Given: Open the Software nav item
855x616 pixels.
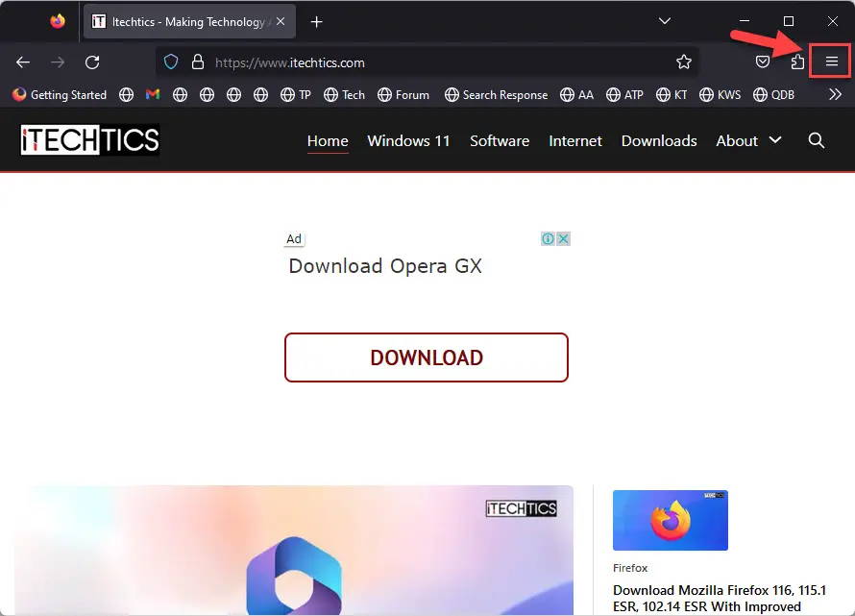Looking at the screenshot, I should tap(500, 140).
